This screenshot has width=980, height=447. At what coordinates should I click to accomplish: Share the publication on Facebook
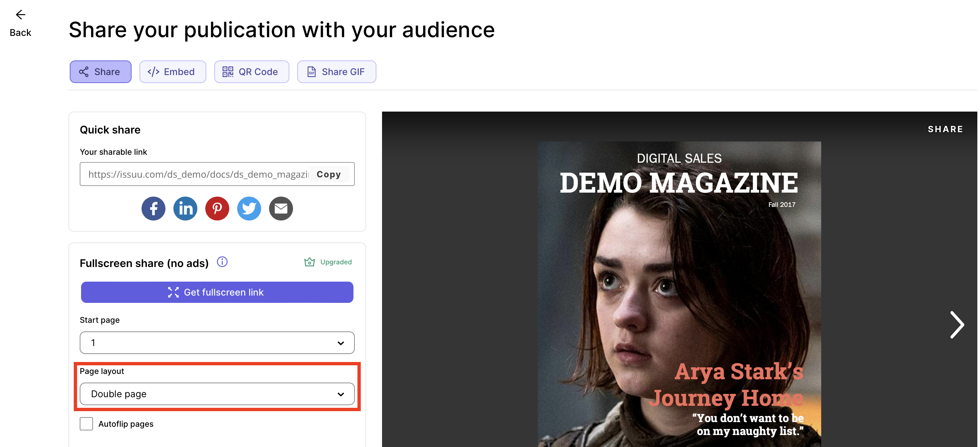(x=153, y=208)
